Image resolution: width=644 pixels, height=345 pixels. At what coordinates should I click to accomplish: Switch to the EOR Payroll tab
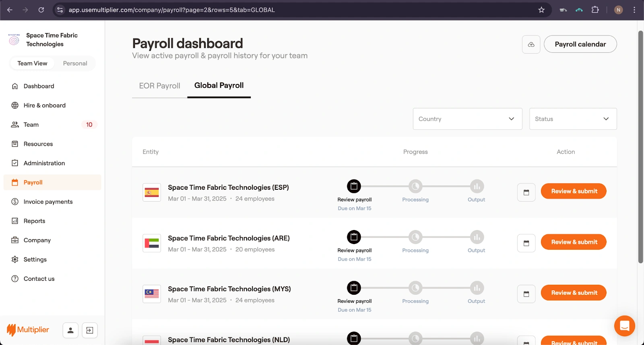(x=160, y=86)
